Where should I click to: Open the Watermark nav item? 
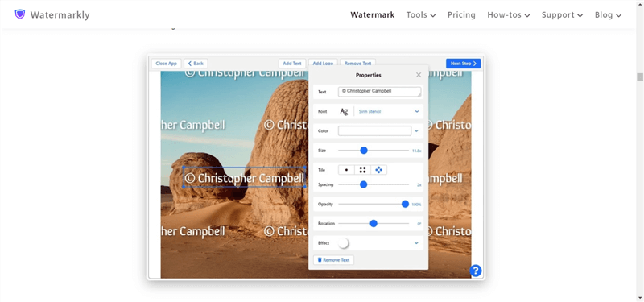372,14
